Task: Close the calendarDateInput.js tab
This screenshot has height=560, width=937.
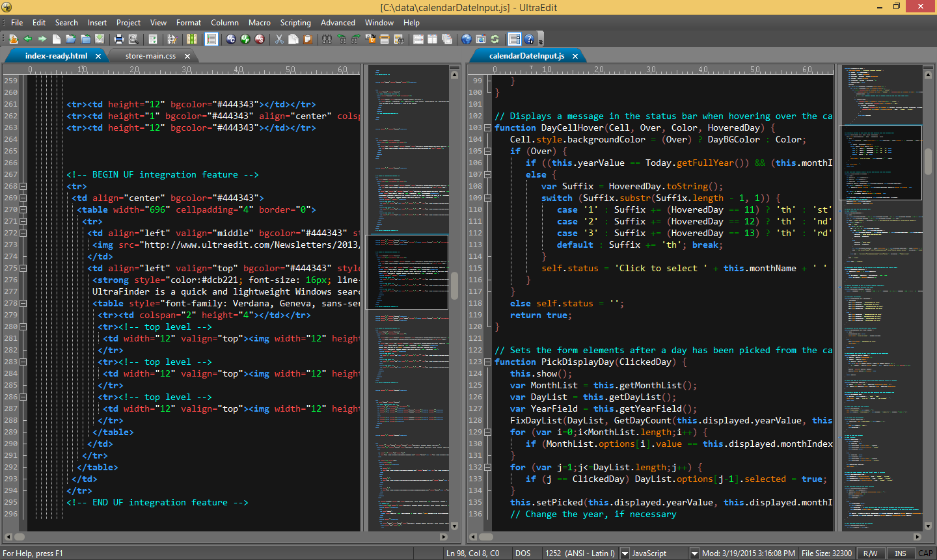Action: (x=575, y=56)
